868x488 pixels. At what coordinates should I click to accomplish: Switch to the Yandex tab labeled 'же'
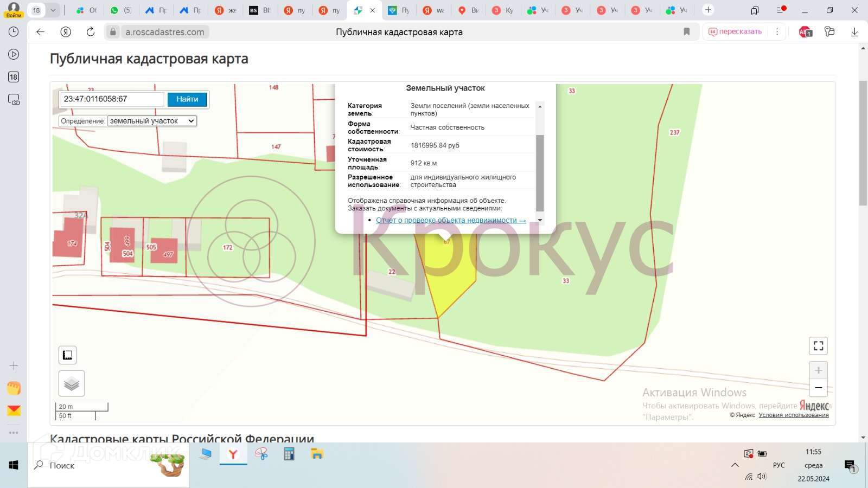[225, 10]
